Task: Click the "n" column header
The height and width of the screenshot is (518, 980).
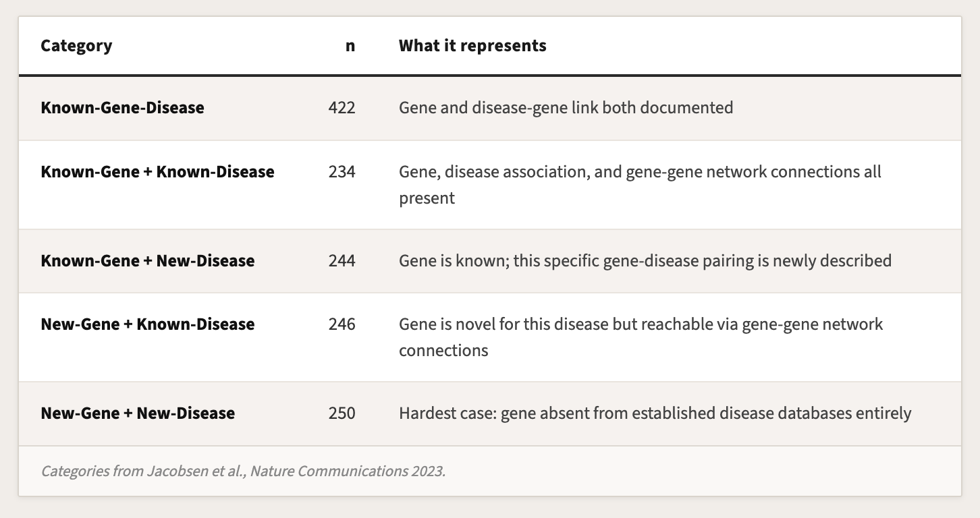Action: [x=350, y=46]
